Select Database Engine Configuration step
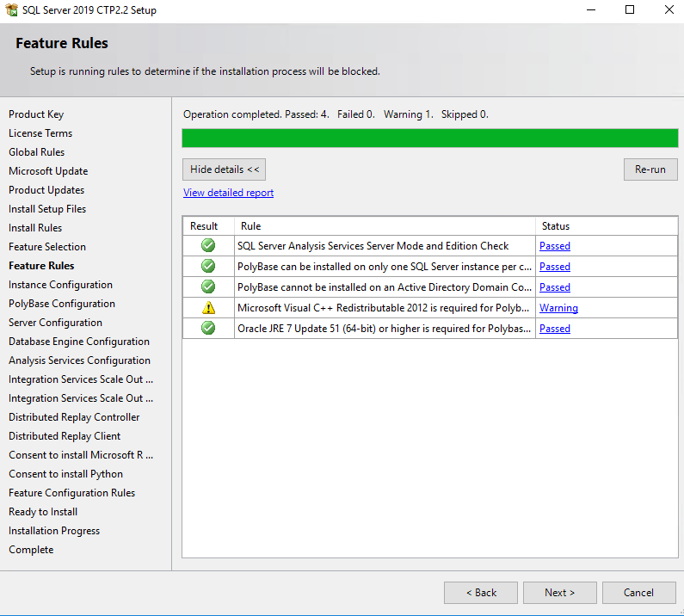This screenshot has width=684, height=616. point(79,342)
